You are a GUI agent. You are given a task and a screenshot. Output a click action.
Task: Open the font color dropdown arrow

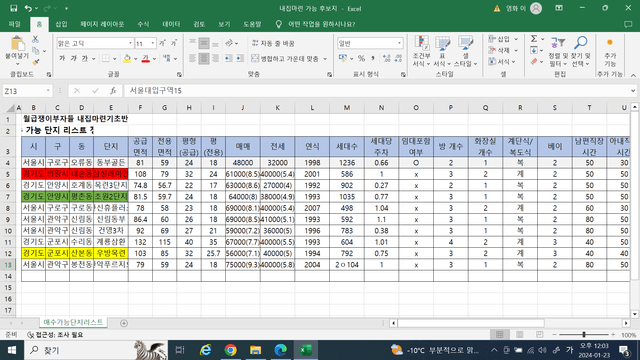154,59
